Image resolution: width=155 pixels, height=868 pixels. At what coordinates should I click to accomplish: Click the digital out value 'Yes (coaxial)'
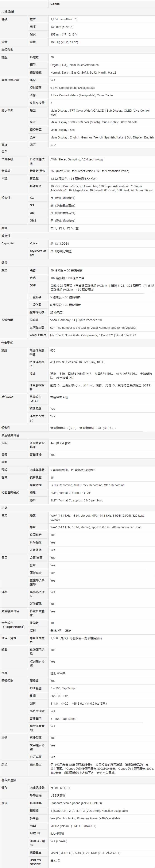point(59,841)
